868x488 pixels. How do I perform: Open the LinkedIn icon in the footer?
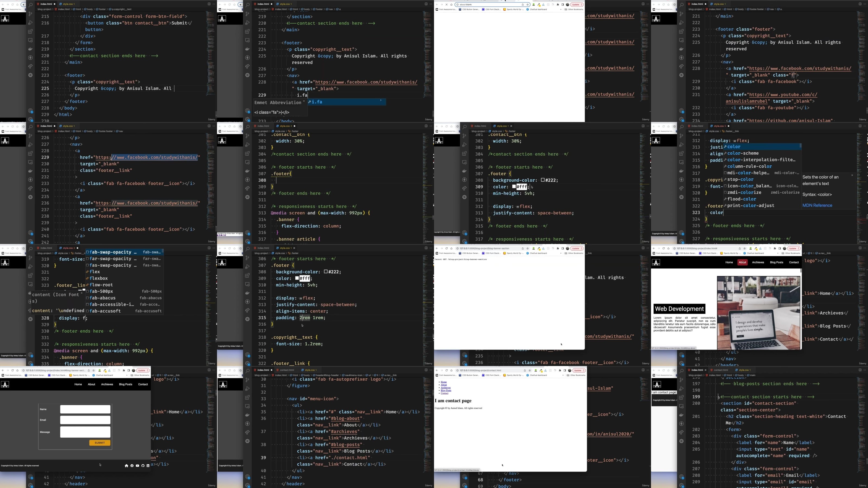point(148,466)
